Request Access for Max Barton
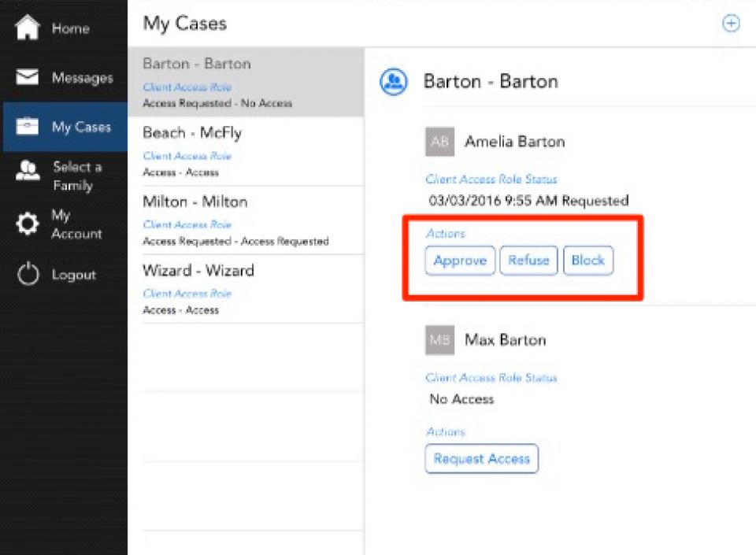756x555 pixels. tap(482, 459)
